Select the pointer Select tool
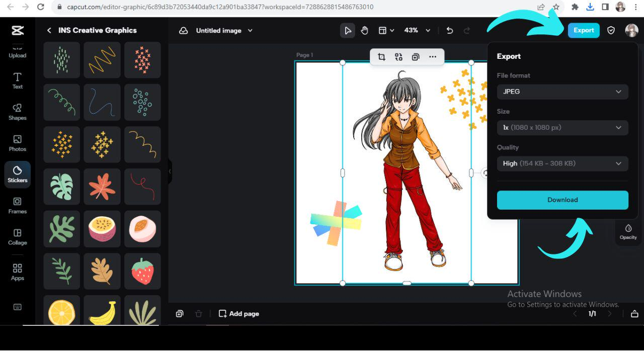 pyautogui.click(x=348, y=31)
